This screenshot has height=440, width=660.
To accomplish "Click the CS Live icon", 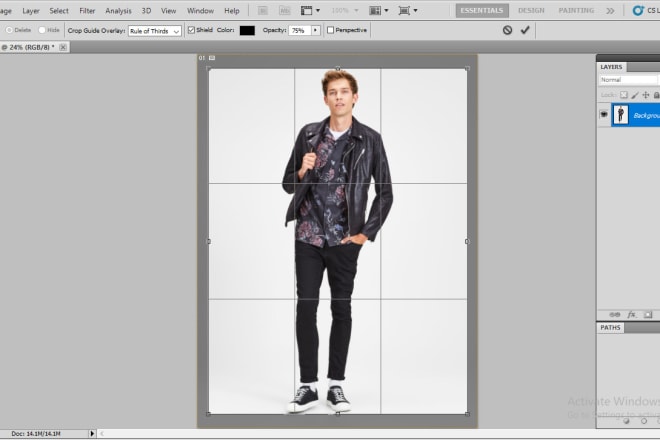I will (x=638, y=11).
